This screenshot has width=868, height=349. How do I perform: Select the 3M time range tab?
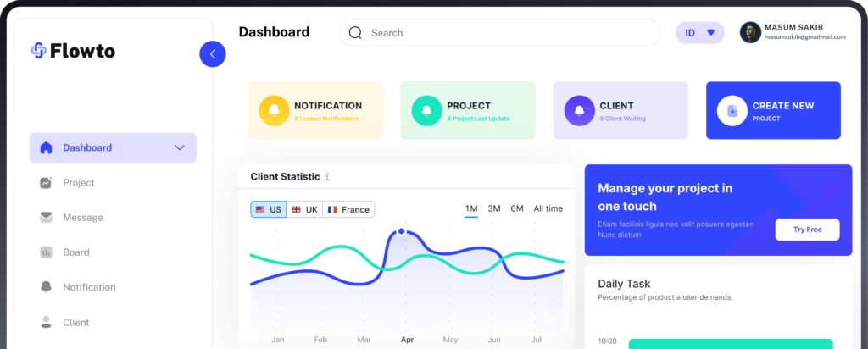tap(493, 208)
